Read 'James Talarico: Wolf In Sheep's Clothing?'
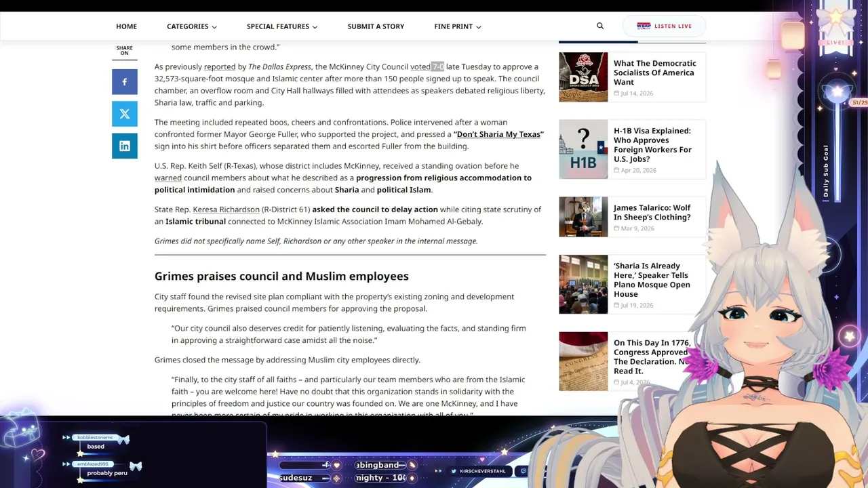The image size is (868, 488). tap(652, 212)
